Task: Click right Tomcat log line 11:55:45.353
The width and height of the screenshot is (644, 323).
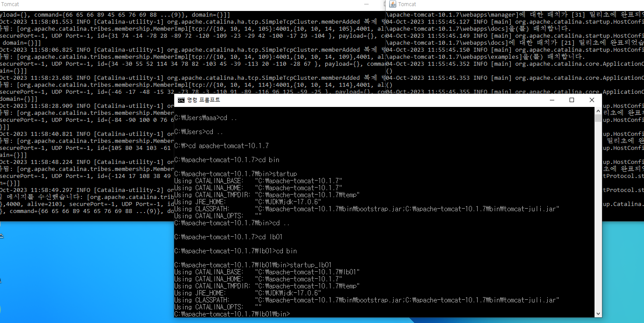Action: click(x=515, y=78)
